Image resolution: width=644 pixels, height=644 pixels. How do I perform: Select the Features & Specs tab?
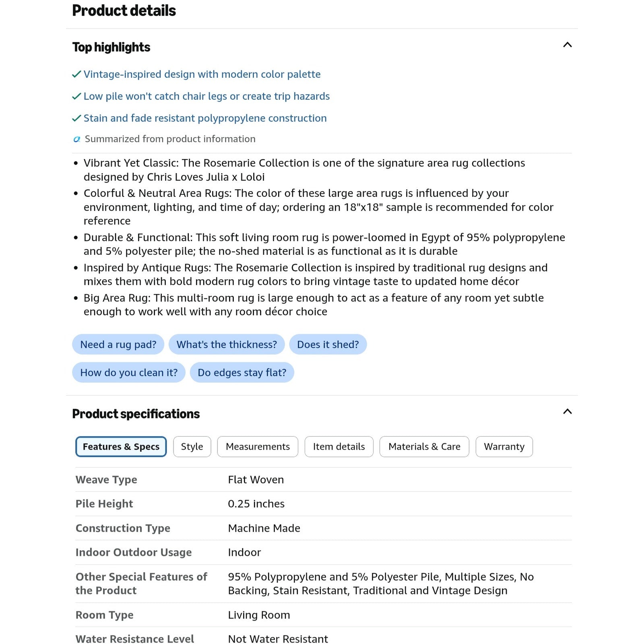point(121,447)
